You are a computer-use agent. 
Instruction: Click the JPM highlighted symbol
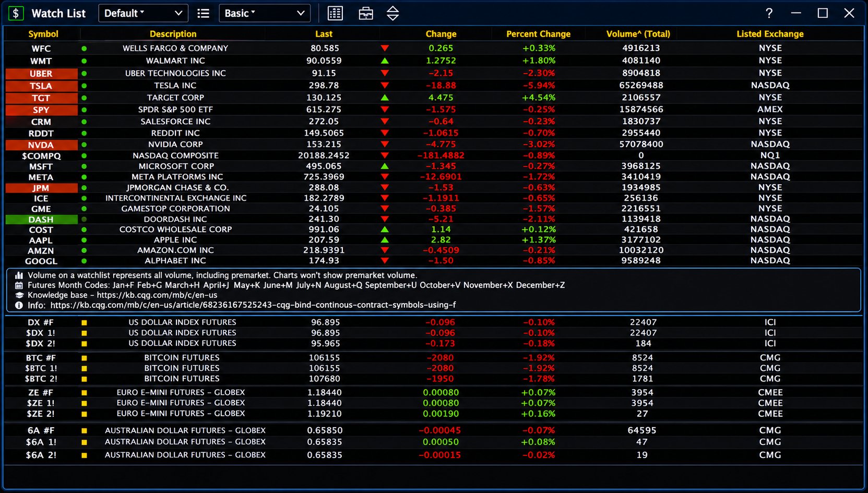[41, 188]
